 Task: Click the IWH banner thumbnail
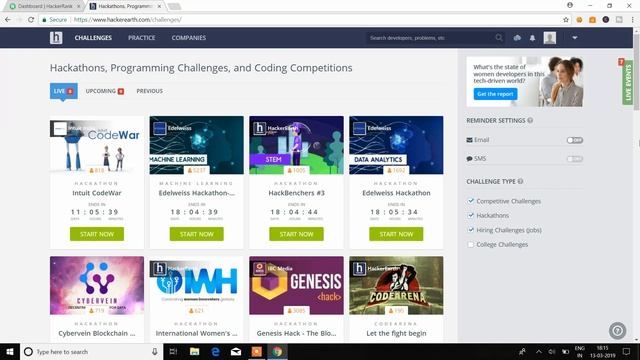(x=197, y=285)
